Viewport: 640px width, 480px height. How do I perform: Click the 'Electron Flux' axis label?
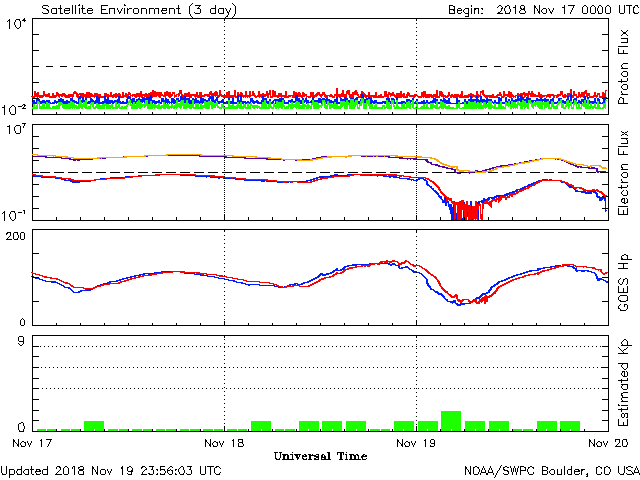tap(623, 173)
